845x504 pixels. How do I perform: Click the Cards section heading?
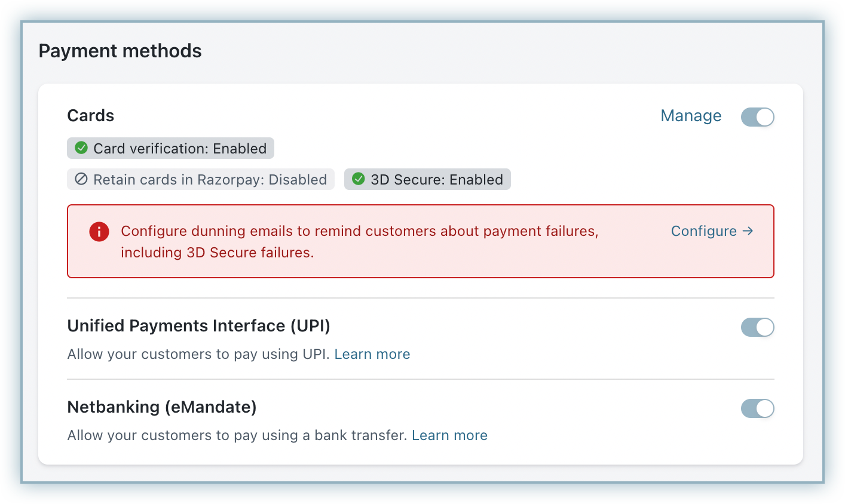[91, 116]
